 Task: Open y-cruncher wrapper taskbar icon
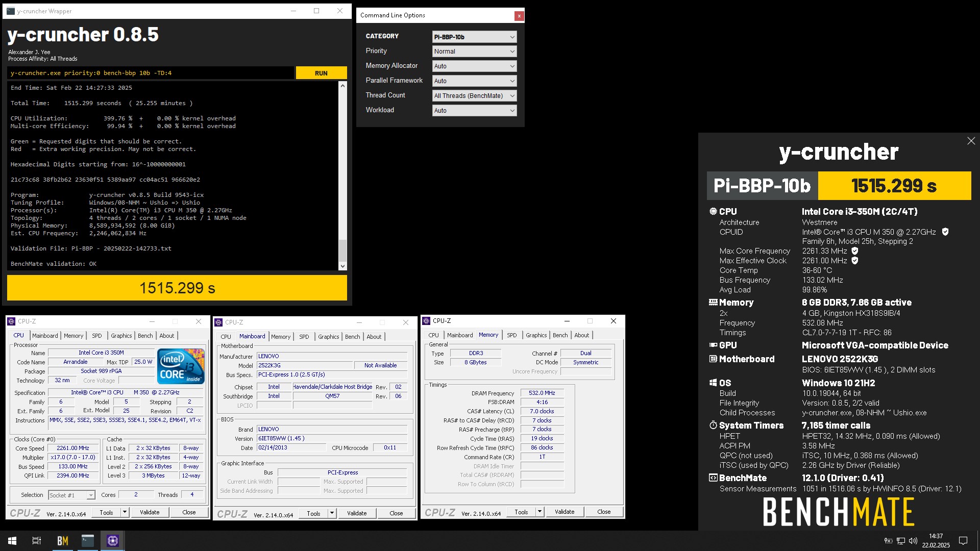(88, 541)
